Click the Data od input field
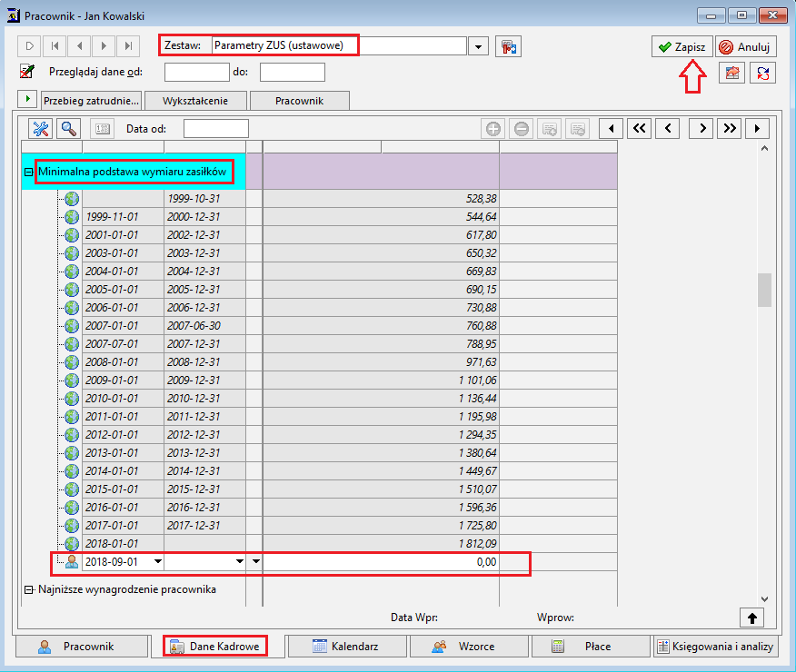Image resolution: width=796 pixels, height=672 pixels. 216,129
